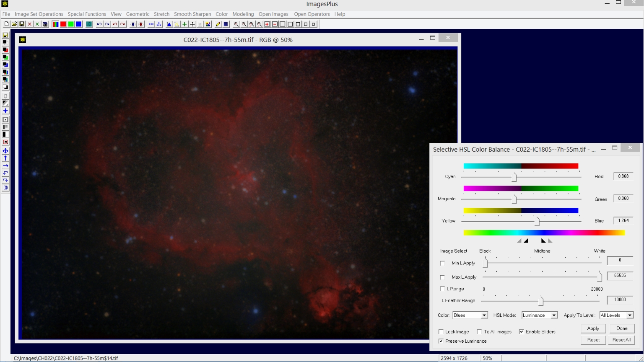Click the Yellow-Blue slider thumb
Screen dimensions: 644x362
click(x=537, y=221)
